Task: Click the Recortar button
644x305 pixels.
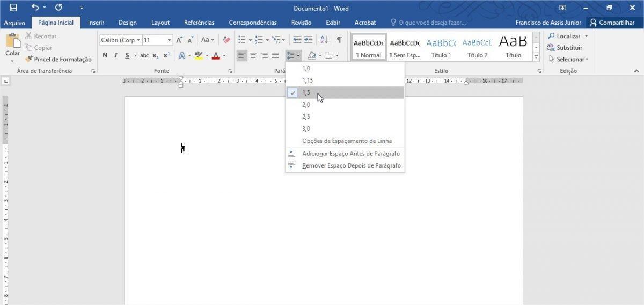Action: (41, 36)
